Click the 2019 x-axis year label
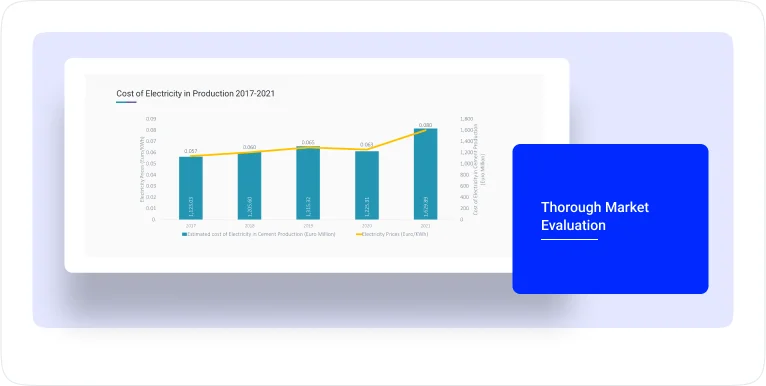The height and width of the screenshot is (386, 766). point(308,226)
